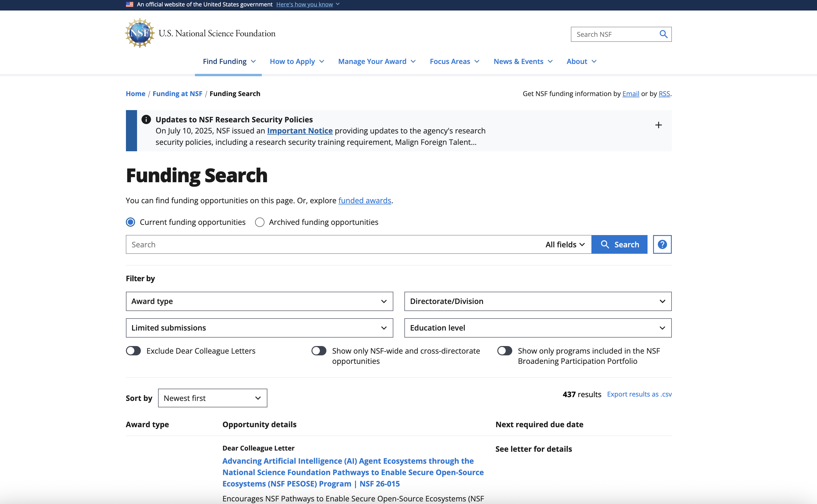The image size is (817, 504).
Task: Open the News & Events menu
Action: [523, 61]
